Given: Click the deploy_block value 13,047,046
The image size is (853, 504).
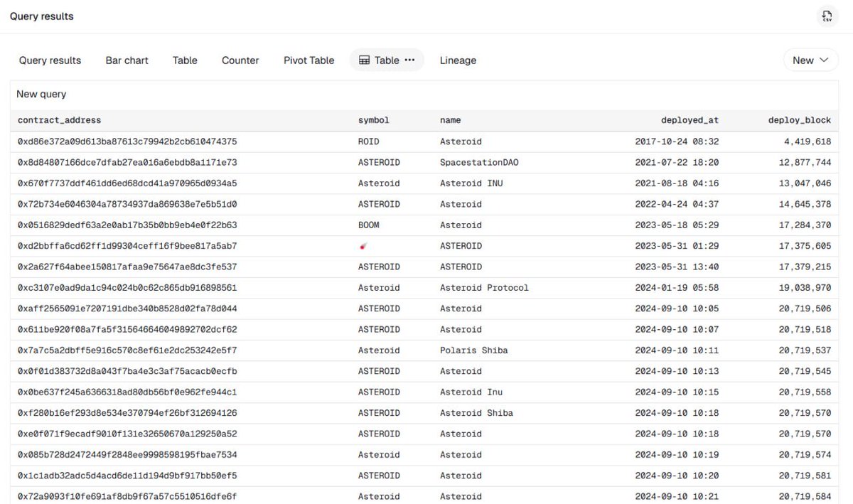Looking at the screenshot, I should [x=805, y=183].
